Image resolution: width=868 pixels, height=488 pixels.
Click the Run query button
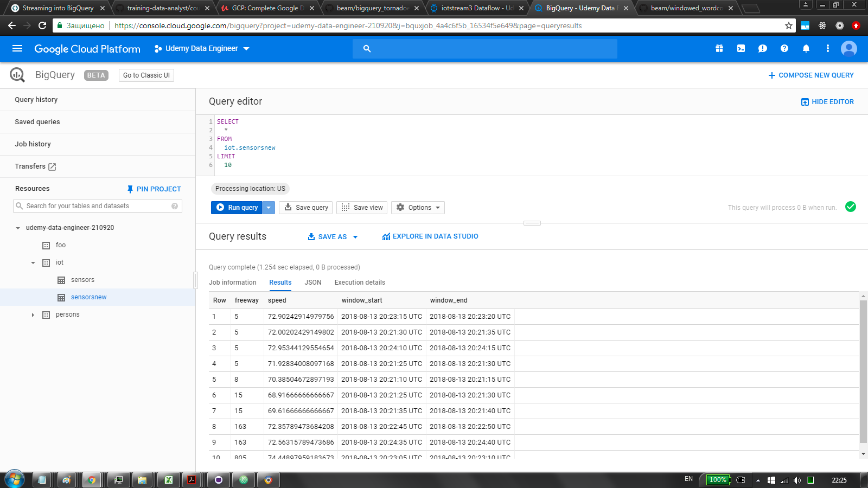point(237,208)
